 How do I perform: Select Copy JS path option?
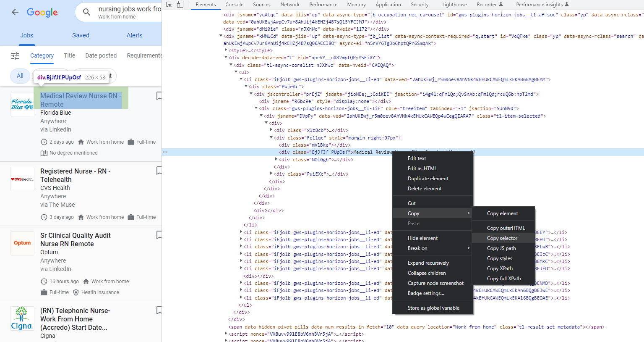tap(503, 248)
